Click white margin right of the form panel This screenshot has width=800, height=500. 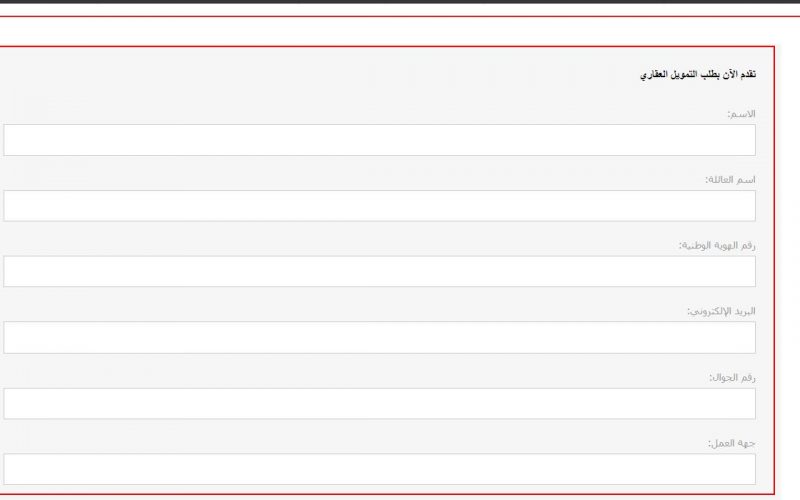(788, 270)
